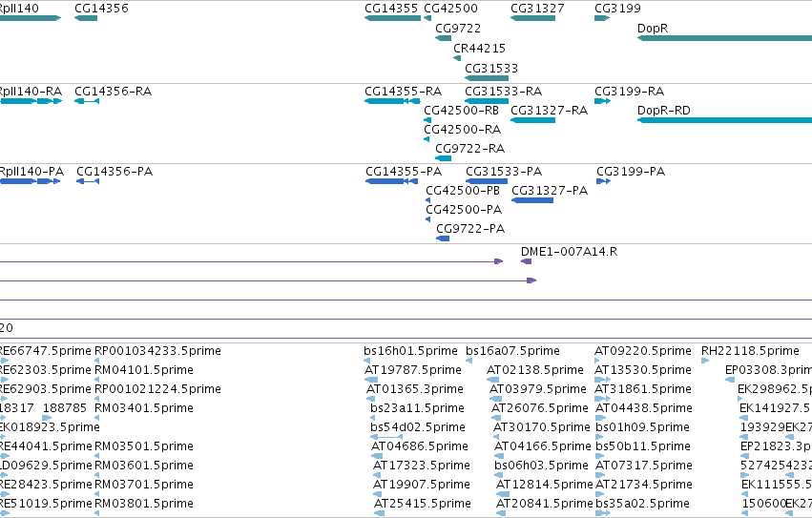Click the CG14356 gene feature label

[101, 9]
